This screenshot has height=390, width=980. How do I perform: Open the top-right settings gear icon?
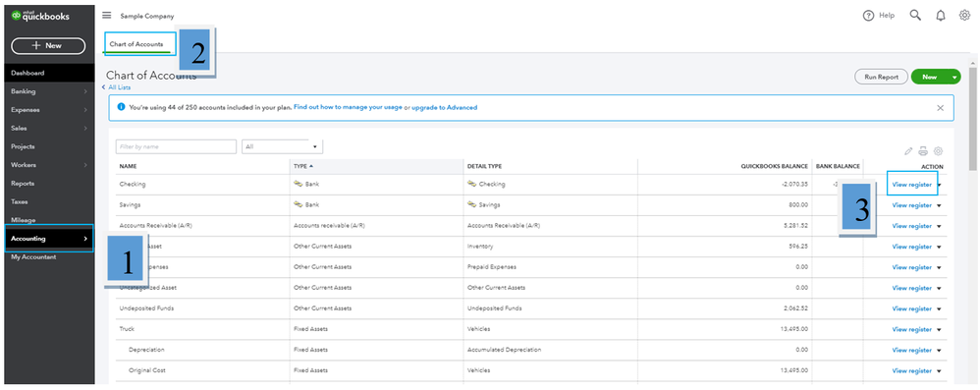[x=964, y=16]
